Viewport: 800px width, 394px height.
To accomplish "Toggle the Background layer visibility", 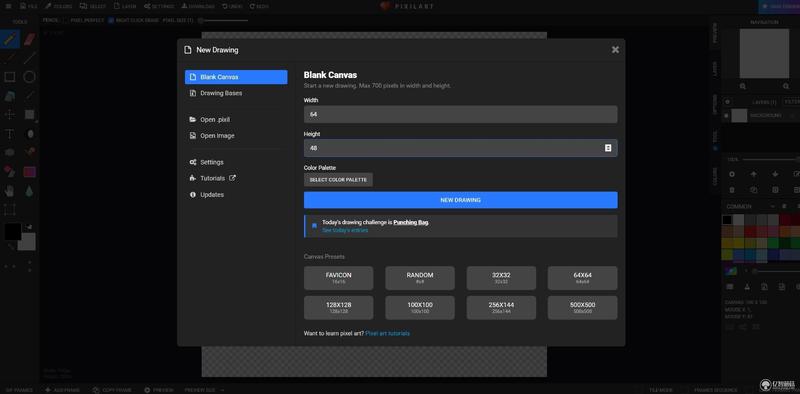I will [727, 115].
